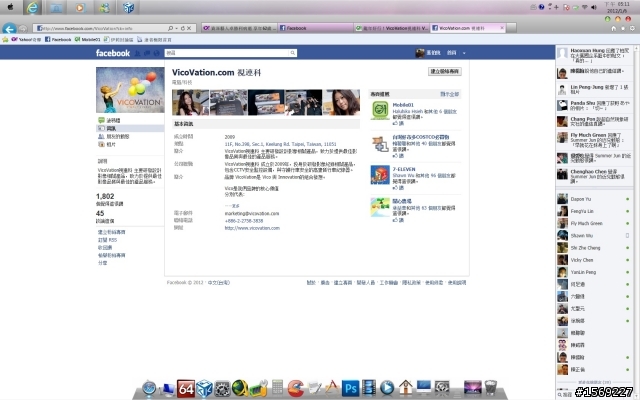Click the +886-2-2738-3838 phone number link

244,221
